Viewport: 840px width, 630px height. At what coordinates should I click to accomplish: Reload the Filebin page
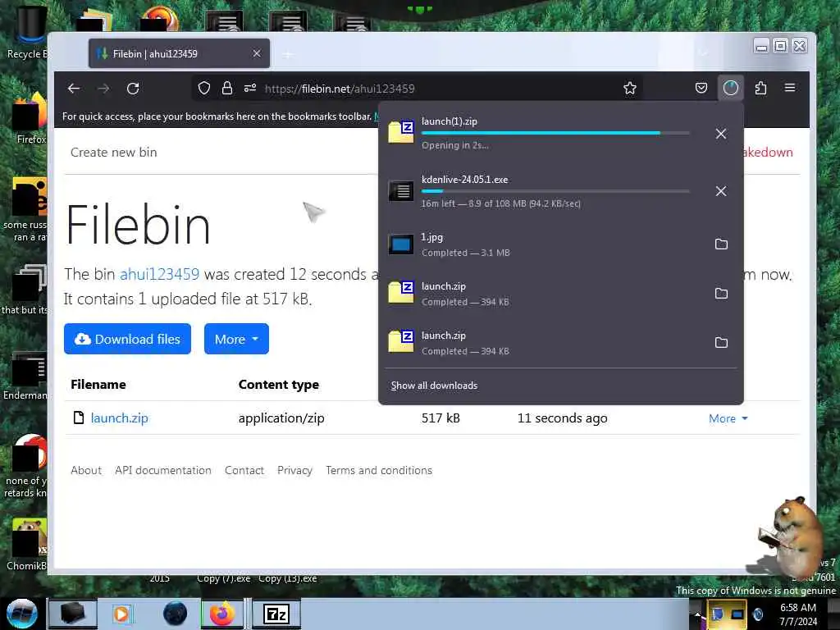point(133,89)
